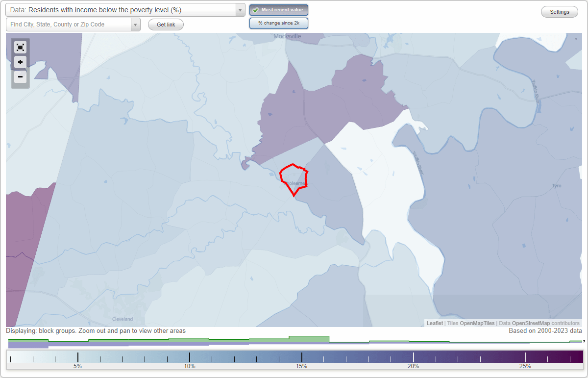Expand the city and zip code search dropdown
This screenshot has width=588, height=378.
tap(135, 24)
